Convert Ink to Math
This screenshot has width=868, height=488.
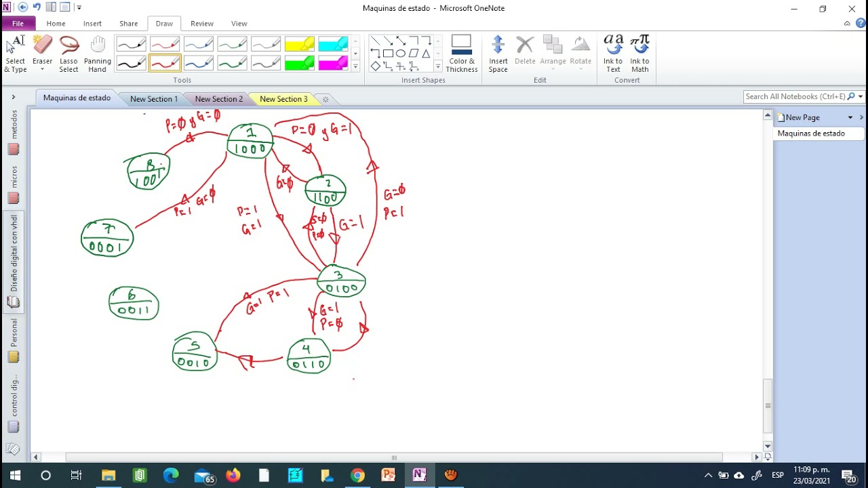coord(640,54)
